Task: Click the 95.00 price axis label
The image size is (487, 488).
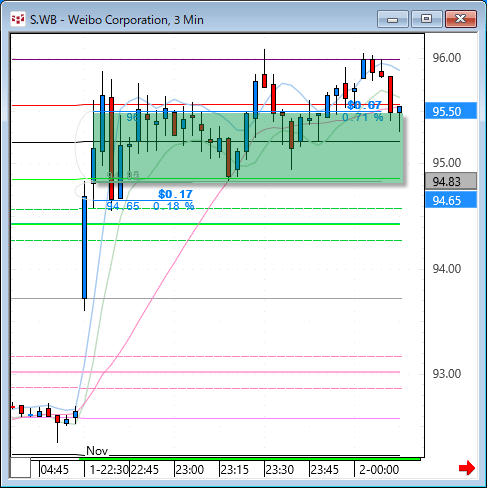Action: point(447,163)
